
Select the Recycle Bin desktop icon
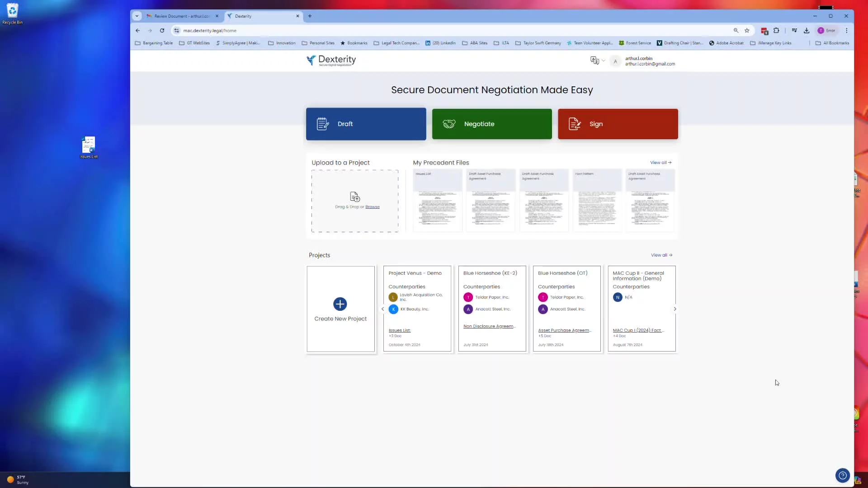(x=12, y=14)
